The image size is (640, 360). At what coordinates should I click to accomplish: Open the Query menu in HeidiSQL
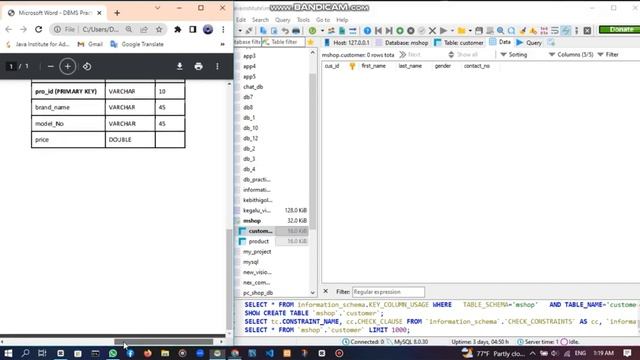[282, 20]
